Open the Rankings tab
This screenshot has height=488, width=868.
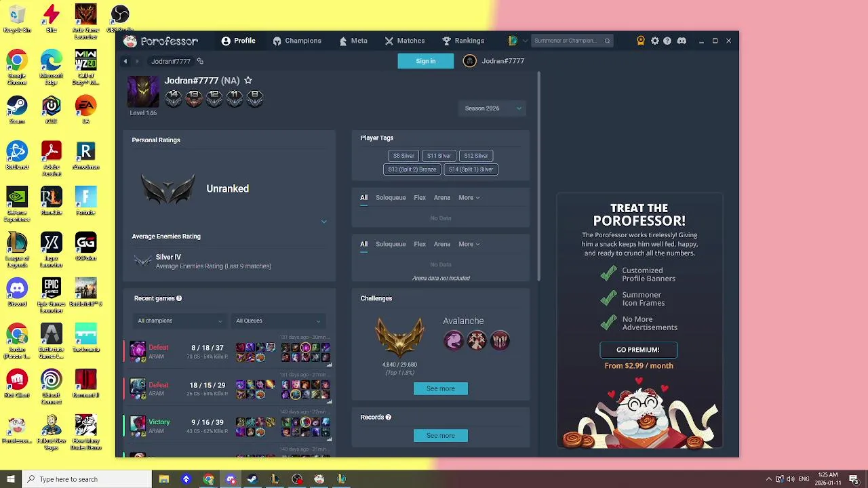[463, 41]
